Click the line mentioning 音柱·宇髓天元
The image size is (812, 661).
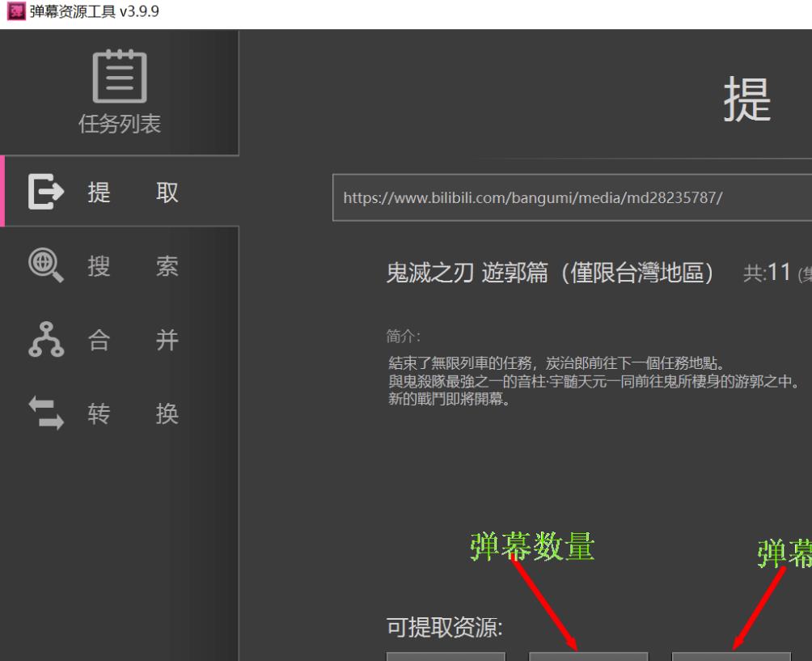(594, 381)
